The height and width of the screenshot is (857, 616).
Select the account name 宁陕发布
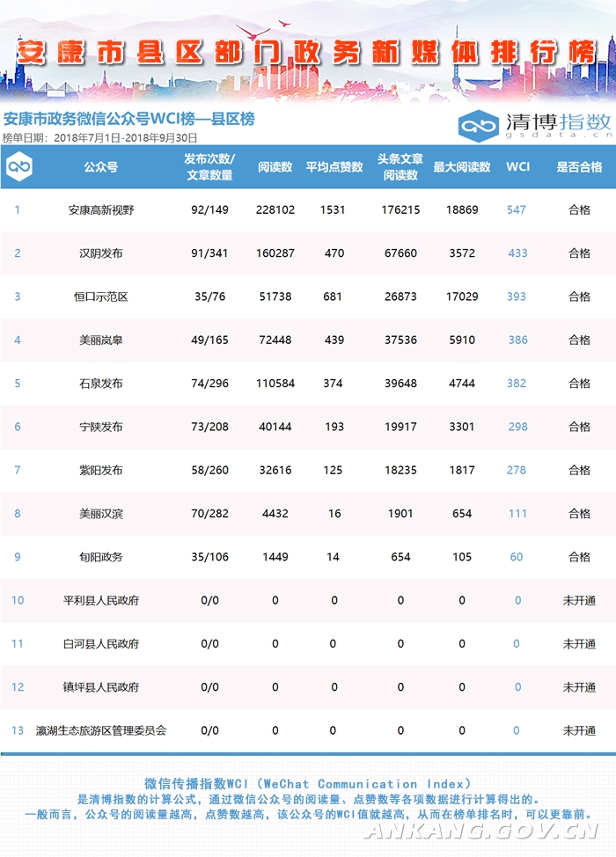tap(100, 427)
